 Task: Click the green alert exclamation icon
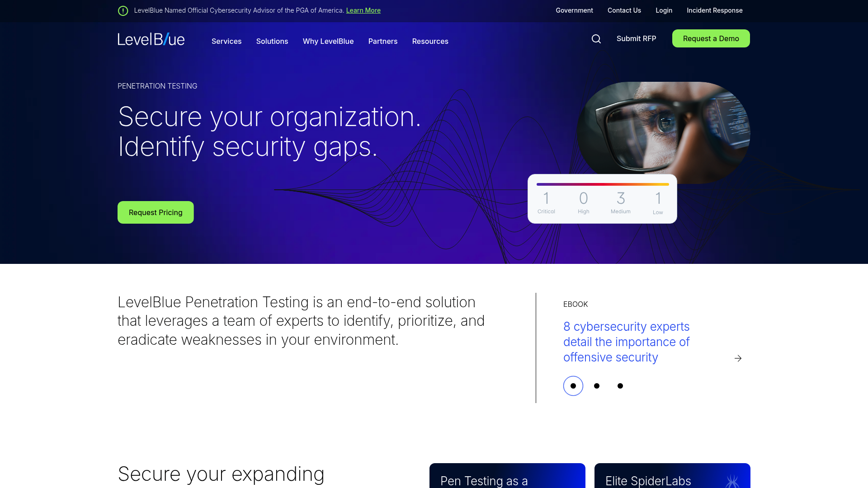tap(123, 10)
